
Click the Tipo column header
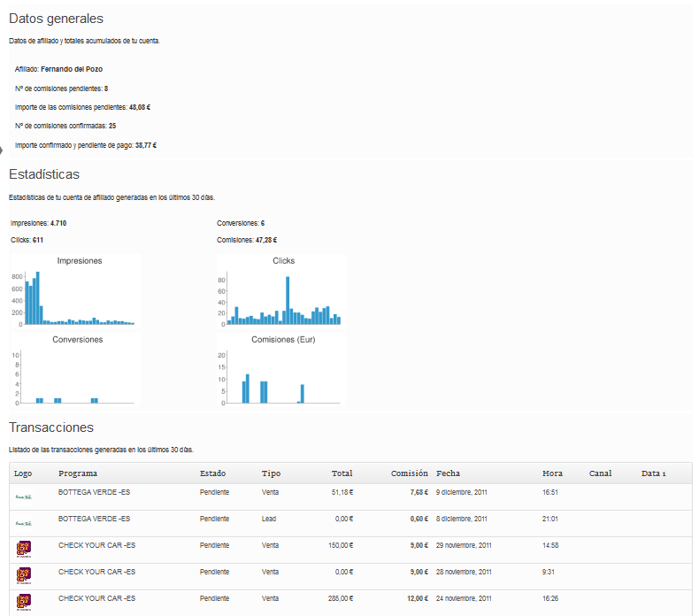[271, 474]
